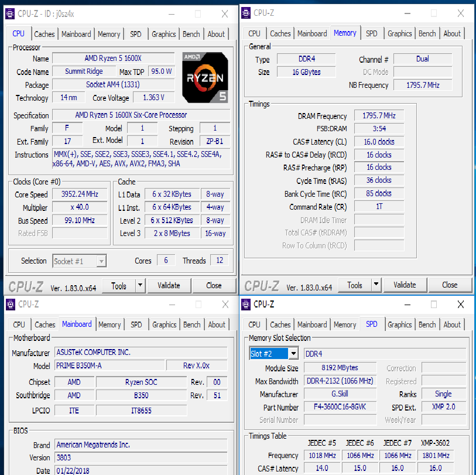Select the SPD tab in the CPU window
Screen dimensions: 476x475
point(136,34)
